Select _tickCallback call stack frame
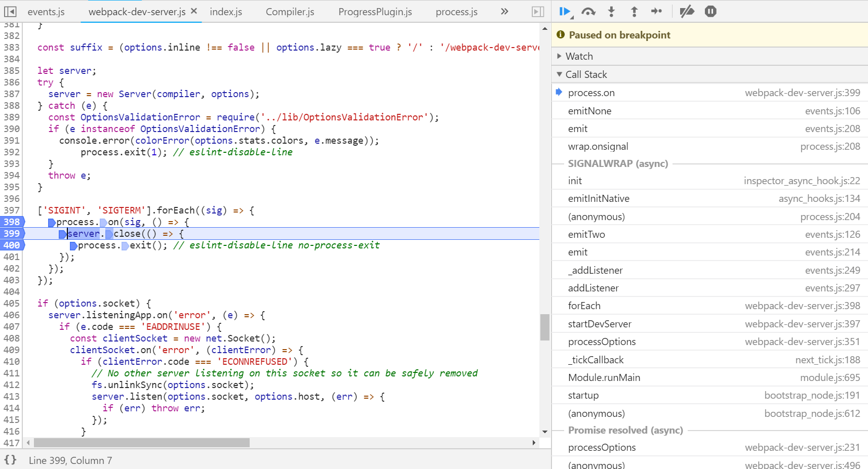 tap(709, 360)
